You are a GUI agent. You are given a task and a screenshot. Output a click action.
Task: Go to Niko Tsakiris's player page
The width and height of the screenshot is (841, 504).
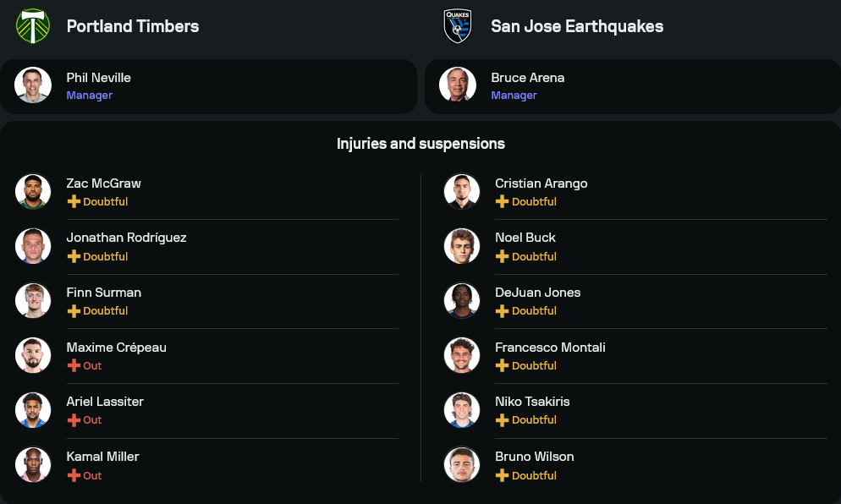[x=532, y=402]
